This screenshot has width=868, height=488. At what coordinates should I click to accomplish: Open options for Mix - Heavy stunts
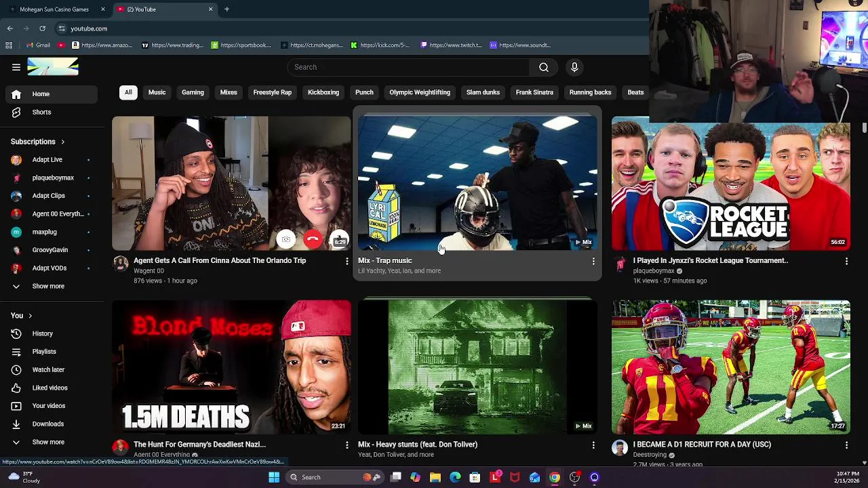[x=593, y=445]
